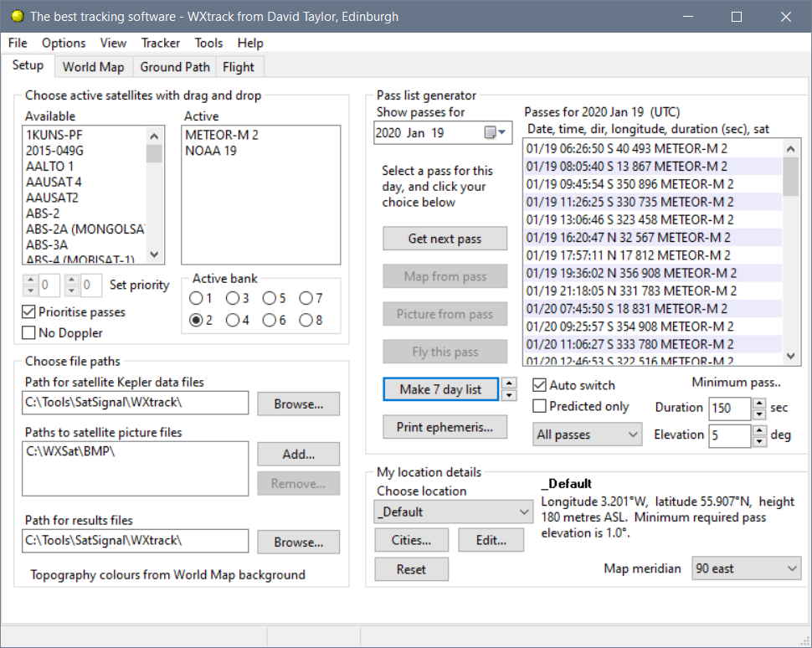
Task: Select Active bank 5 radio button
Action: click(270, 298)
